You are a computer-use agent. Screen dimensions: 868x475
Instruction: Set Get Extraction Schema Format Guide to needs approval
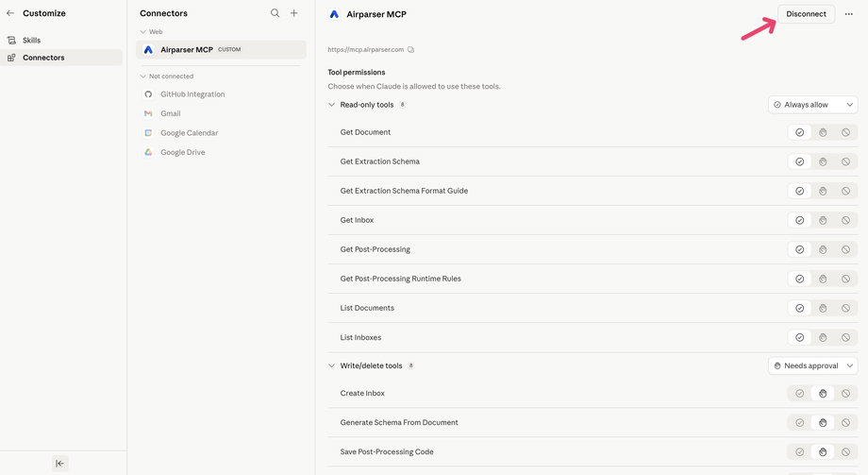[823, 191]
